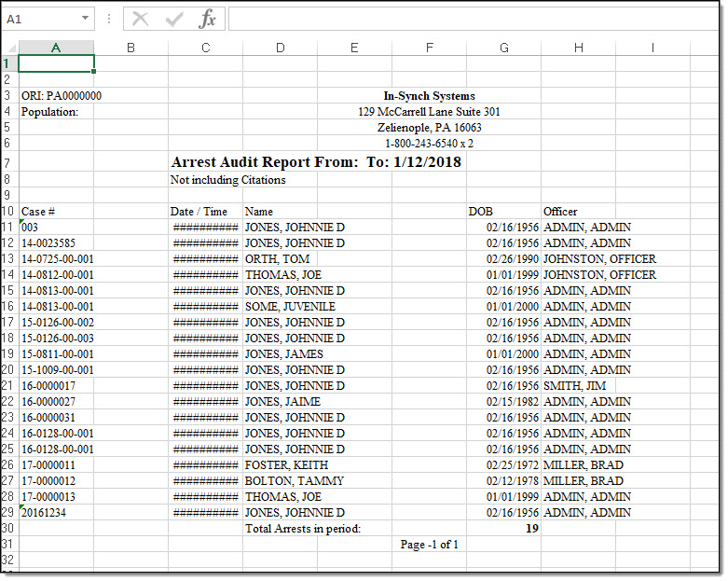This screenshot has height=581, width=728.
Task: Select column G header
Action: coord(503,48)
